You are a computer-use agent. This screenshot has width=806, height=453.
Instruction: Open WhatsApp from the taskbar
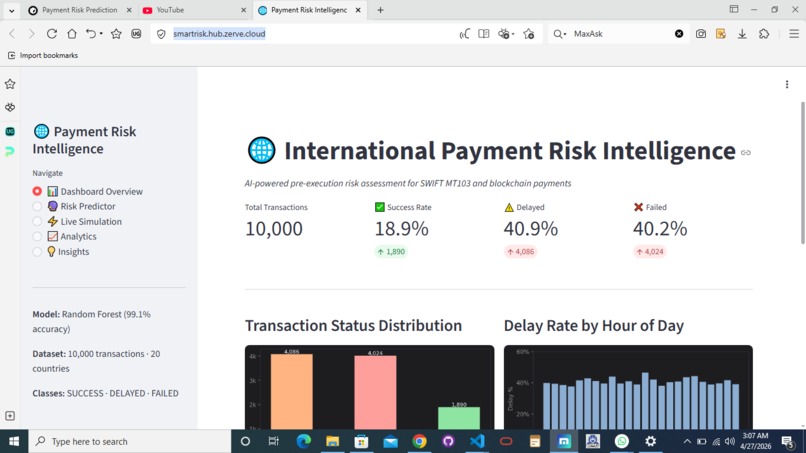click(x=621, y=442)
